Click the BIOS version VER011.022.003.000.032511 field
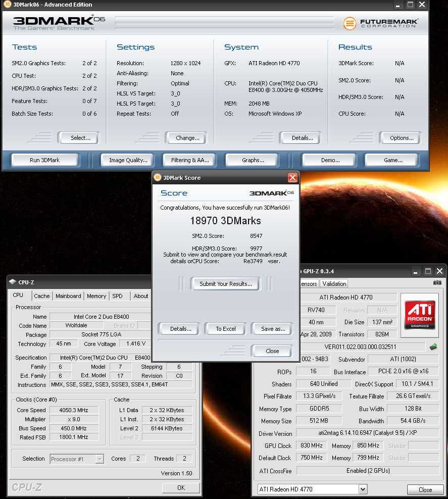The image size is (448, 499). (360, 347)
